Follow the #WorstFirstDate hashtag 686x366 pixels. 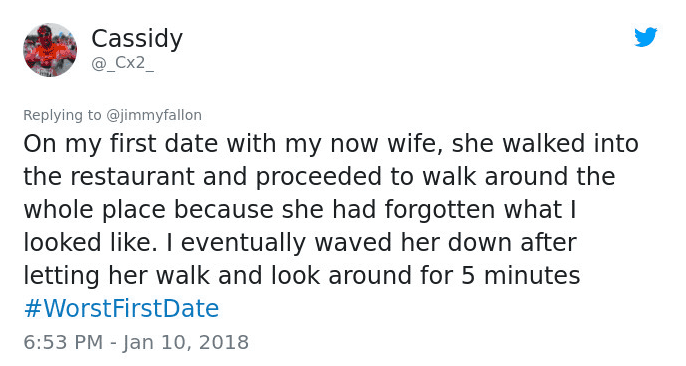(121, 308)
